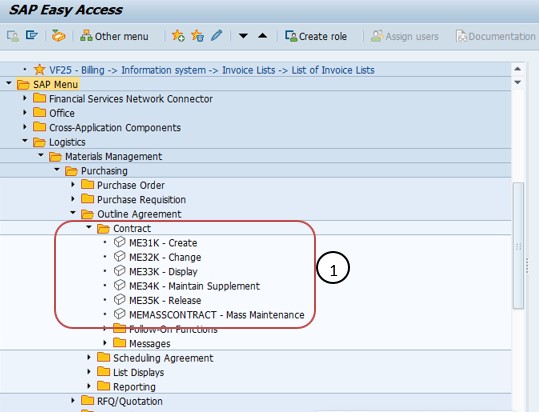The width and height of the screenshot is (539, 412).
Task: Collapse the Purchasing folder arrow
Action: [57, 169]
